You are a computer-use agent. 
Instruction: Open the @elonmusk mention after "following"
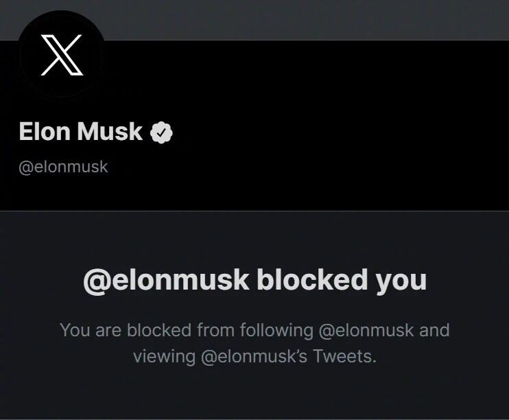366,330
